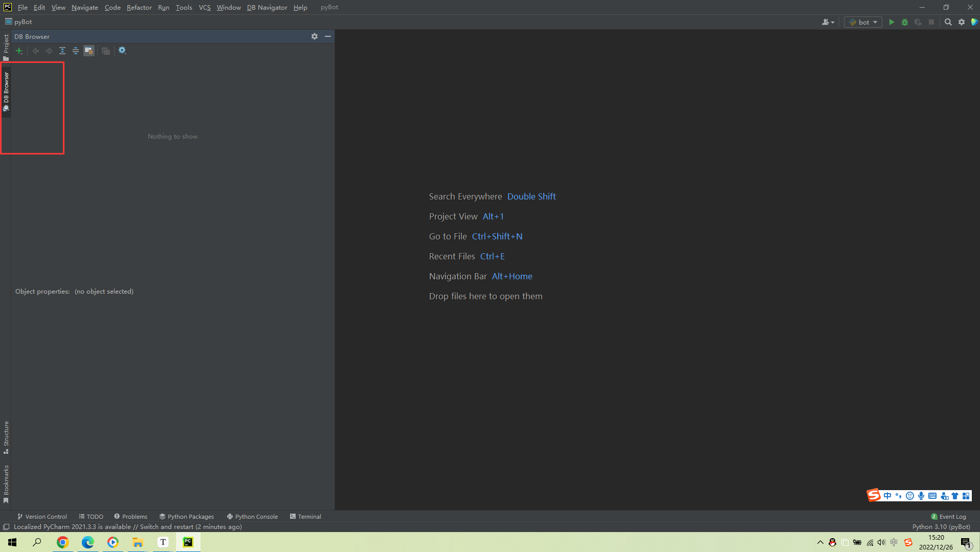980x552 pixels.
Task: Open the Window menu
Action: (x=229, y=7)
